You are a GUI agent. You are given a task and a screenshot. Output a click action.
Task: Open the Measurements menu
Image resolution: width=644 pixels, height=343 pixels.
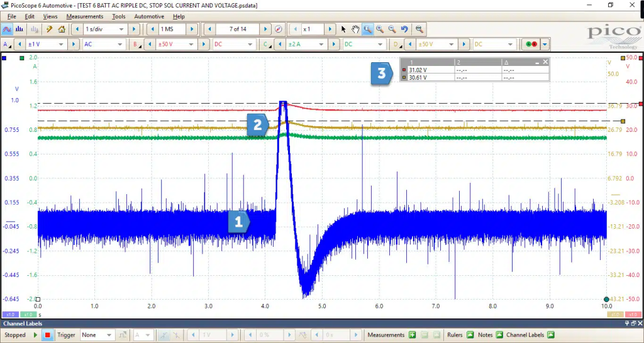[x=85, y=16]
